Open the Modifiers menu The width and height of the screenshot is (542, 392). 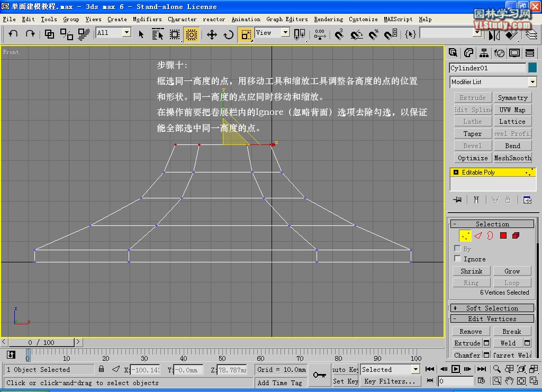coord(147,20)
